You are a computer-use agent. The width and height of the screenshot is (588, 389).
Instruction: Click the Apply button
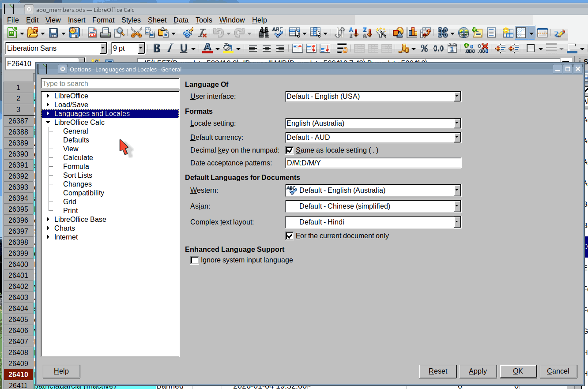click(x=478, y=371)
